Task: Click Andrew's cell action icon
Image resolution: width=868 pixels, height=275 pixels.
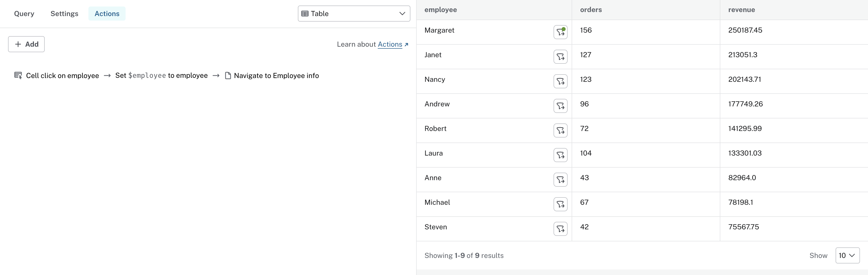Action: click(560, 106)
